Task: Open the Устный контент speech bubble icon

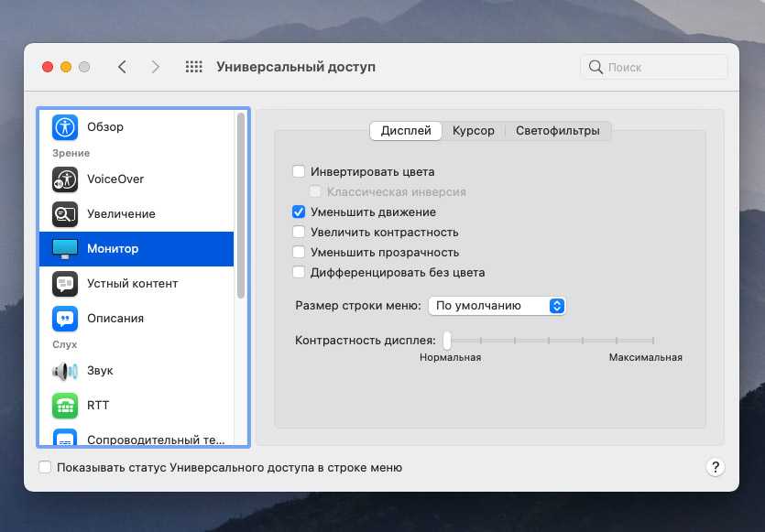Action: click(x=65, y=284)
